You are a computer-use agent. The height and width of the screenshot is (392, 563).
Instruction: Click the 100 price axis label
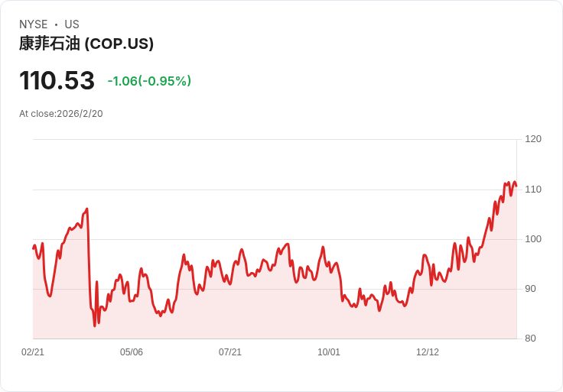(x=533, y=239)
